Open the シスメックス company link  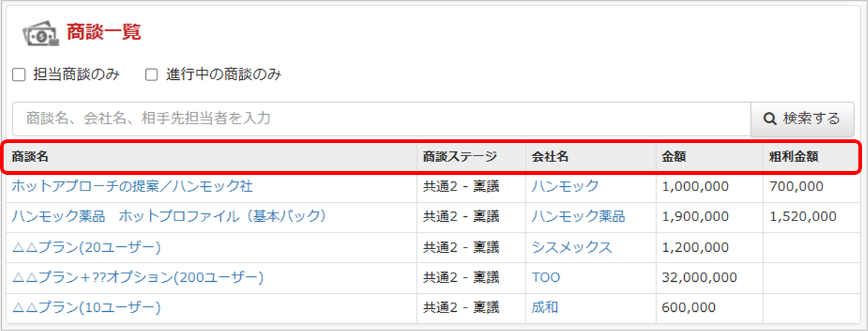click(x=571, y=247)
